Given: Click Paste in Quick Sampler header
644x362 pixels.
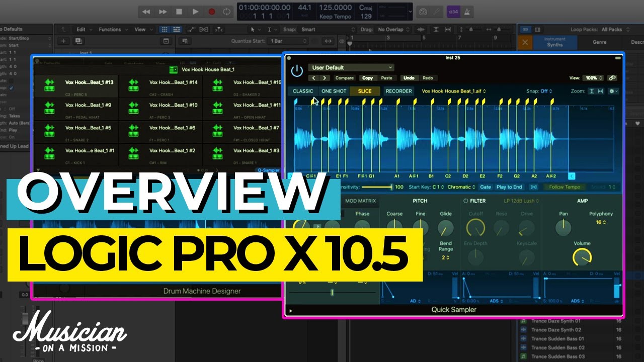Looking at the screenshot, I should pyautogui.click(x=386, y=78).
